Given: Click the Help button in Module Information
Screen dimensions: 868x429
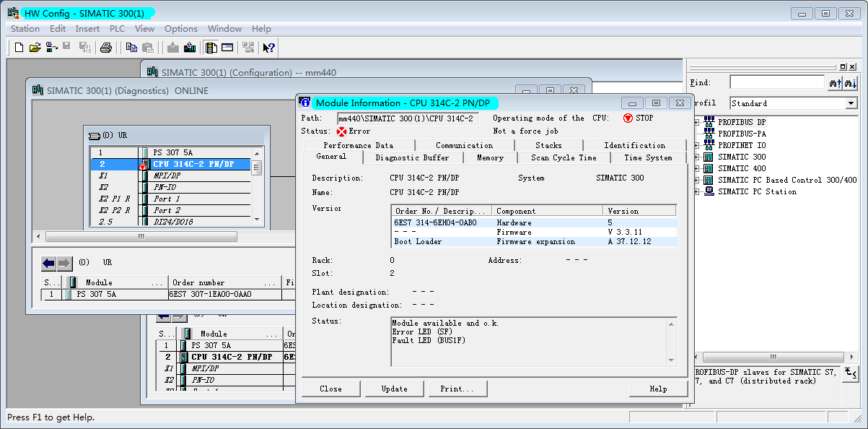Looking at the screenshot, I should tap(658, 389).
